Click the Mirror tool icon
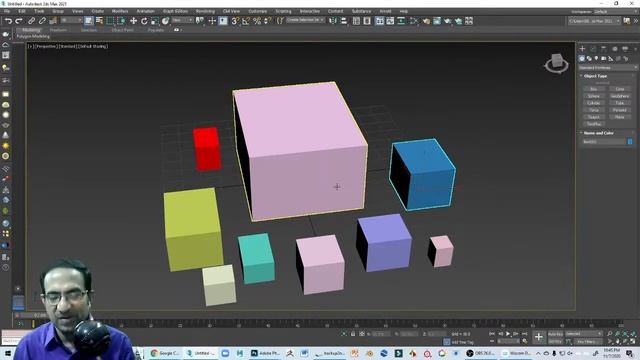640x360 pixels. click(333, 21)
